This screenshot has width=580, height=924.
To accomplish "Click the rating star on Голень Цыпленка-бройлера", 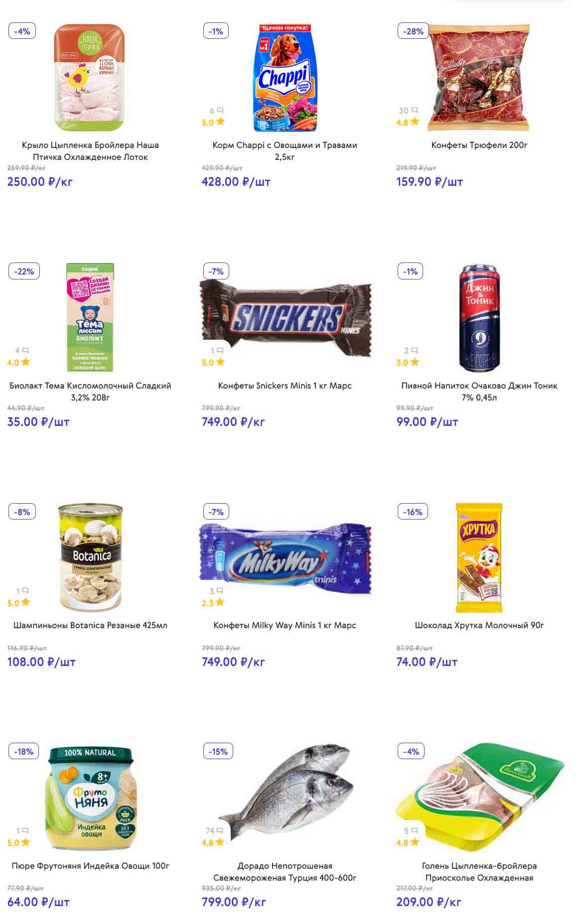I will coord(415,842).
